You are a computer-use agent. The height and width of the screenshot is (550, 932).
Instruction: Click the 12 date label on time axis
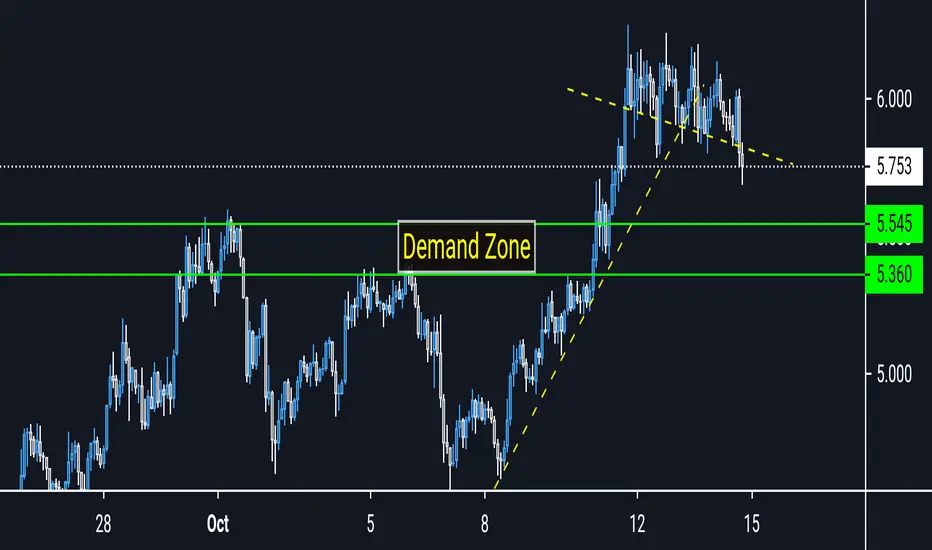click(637, 524)
